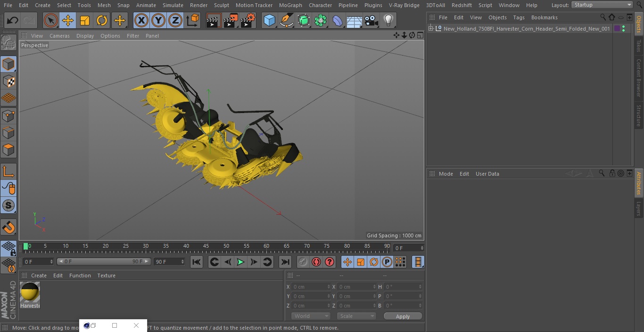The width and height of the screenshot is (644, 332).
Task: Click the harvester object layer color swatch
Action: click(x=617, y=28)
